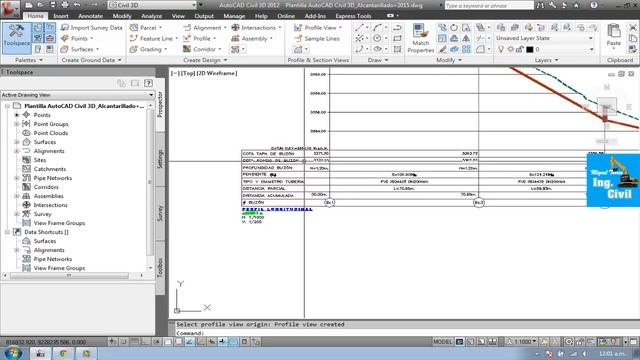Click the search keyword input field
Viewport: 640px width, 360px height.
tap(489, 5)
